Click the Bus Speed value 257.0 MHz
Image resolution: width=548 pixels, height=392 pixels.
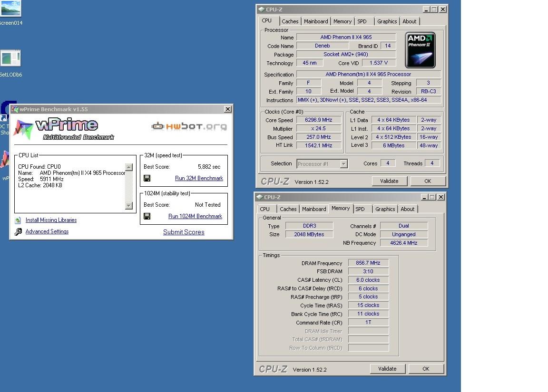point(318,137)
